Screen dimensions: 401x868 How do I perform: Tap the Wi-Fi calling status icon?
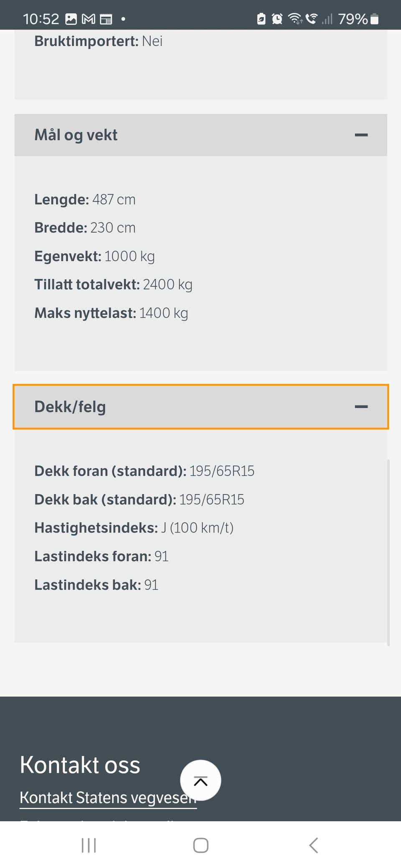311,19
